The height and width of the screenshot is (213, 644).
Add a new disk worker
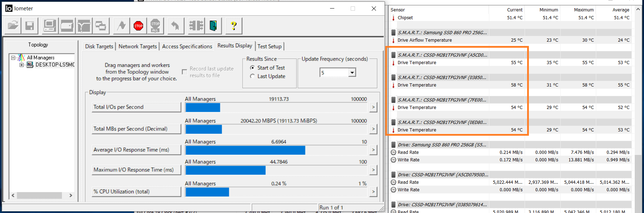[x=67, y=26]
